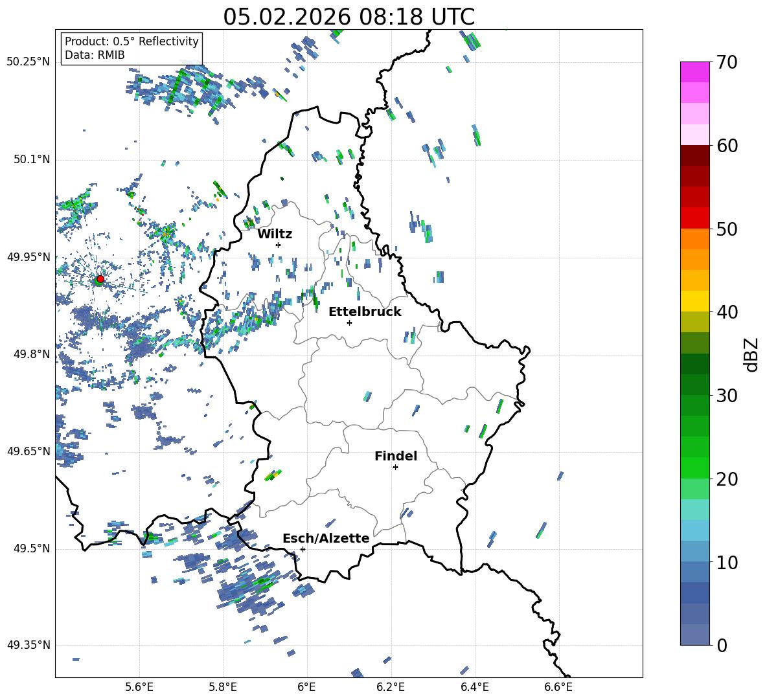Click the red radar site marker
The height and width of the screenshot is (700, 767).
click(x=100, y=279)
